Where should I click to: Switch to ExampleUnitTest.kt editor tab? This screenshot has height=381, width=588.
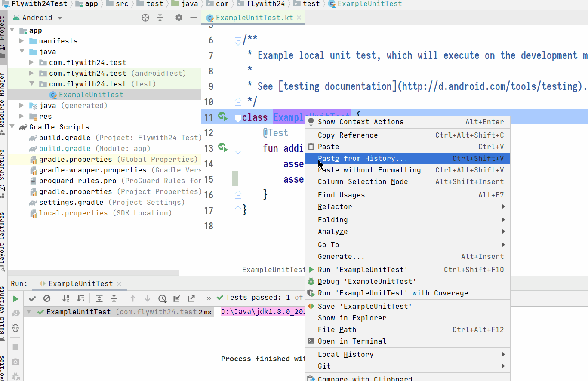[x=254, y=18]
